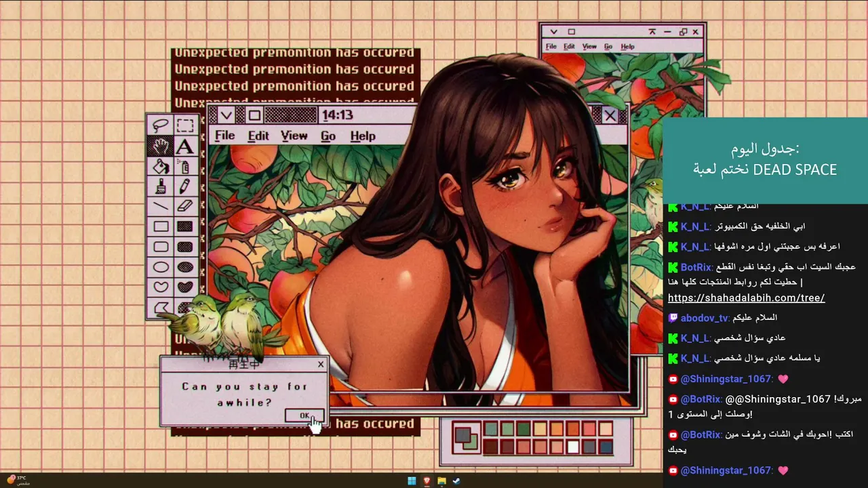
Task: Select the Pencil tool
Action: pos(184,186)
